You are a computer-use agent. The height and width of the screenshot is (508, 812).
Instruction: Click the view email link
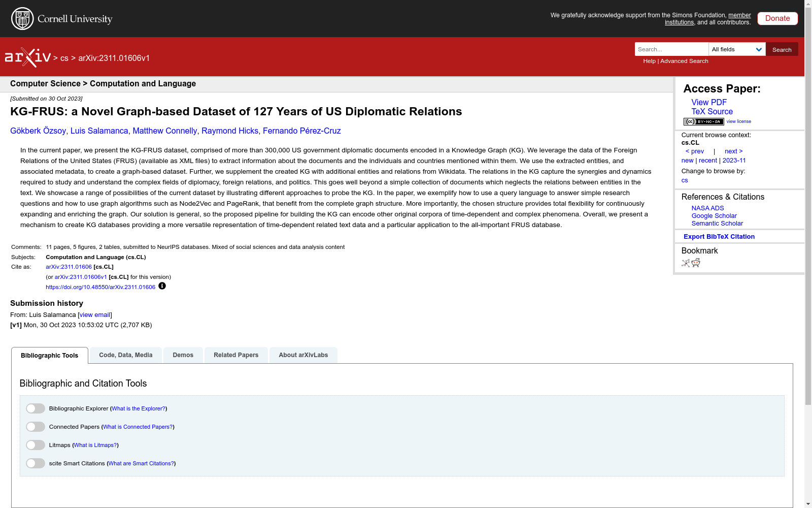click(x=95, y=315)
